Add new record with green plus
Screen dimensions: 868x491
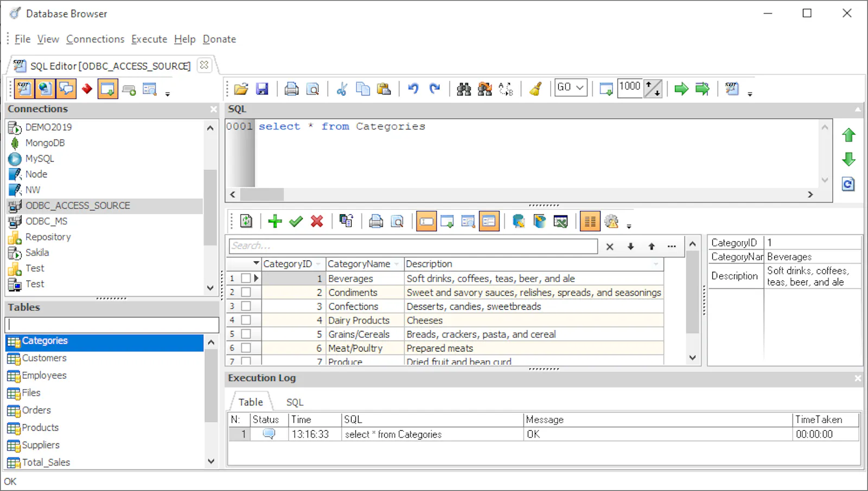click(275, 221)
